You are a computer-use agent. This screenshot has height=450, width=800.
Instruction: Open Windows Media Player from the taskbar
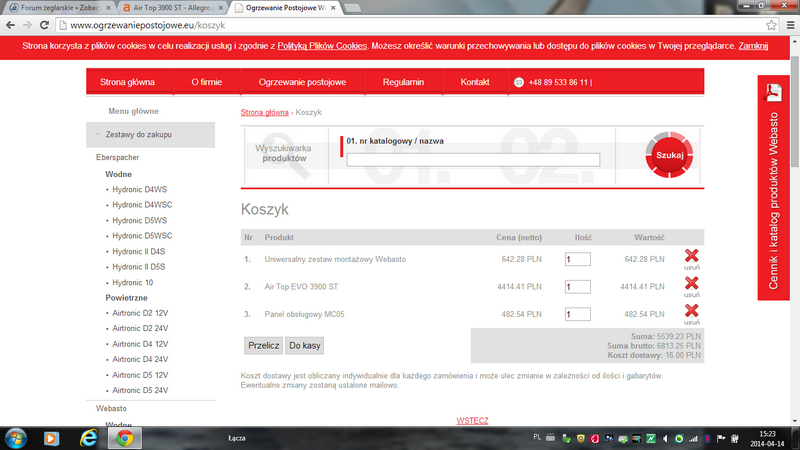point(51,438)
